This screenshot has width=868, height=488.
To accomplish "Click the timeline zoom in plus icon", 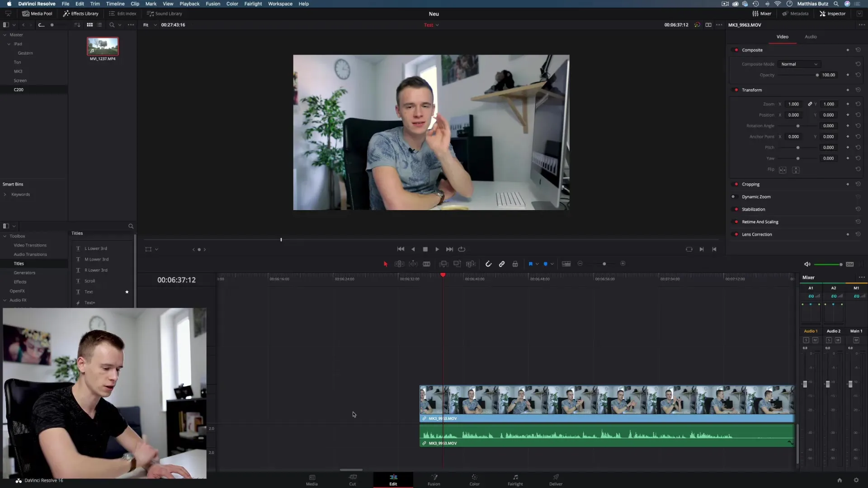I will [623, 263].
